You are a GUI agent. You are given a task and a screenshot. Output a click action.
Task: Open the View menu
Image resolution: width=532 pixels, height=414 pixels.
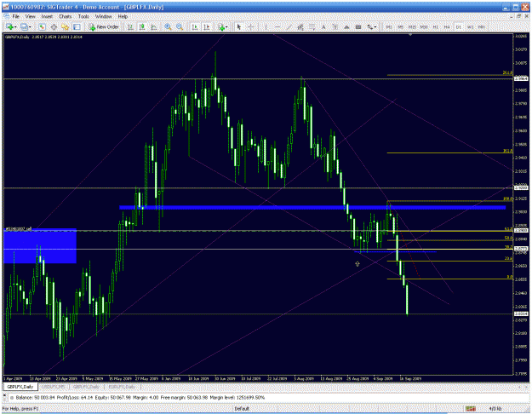tap(30, 16)
